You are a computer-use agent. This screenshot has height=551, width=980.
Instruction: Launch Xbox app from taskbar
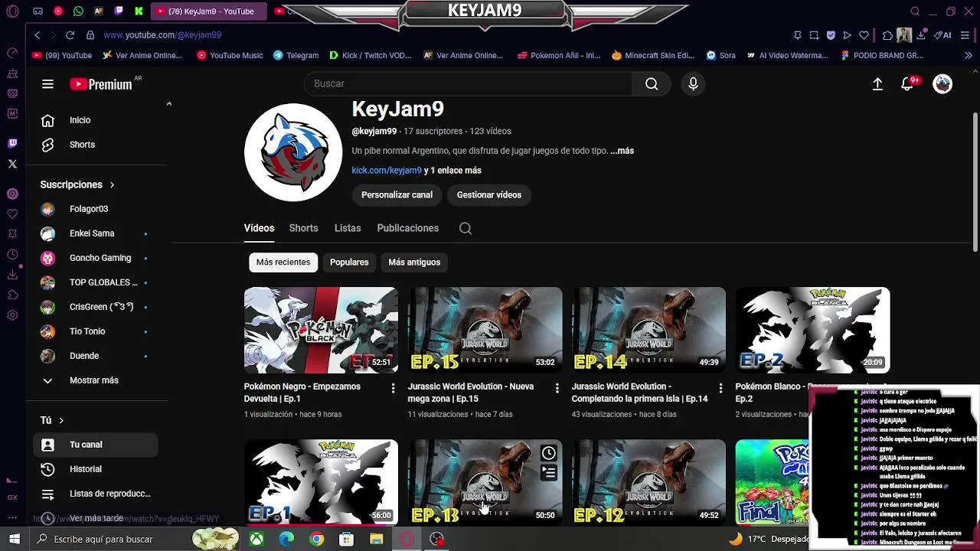pos(256,540)
